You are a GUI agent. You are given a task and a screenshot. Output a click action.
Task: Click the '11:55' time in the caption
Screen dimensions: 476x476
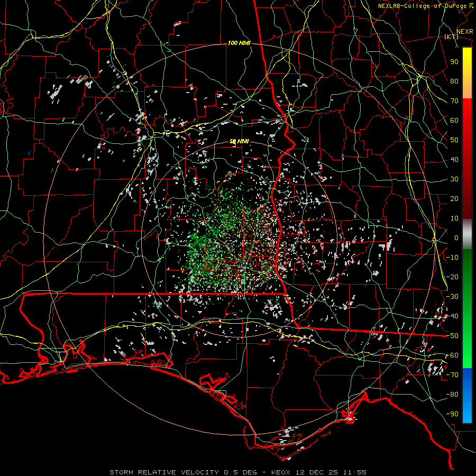(354, 472)
